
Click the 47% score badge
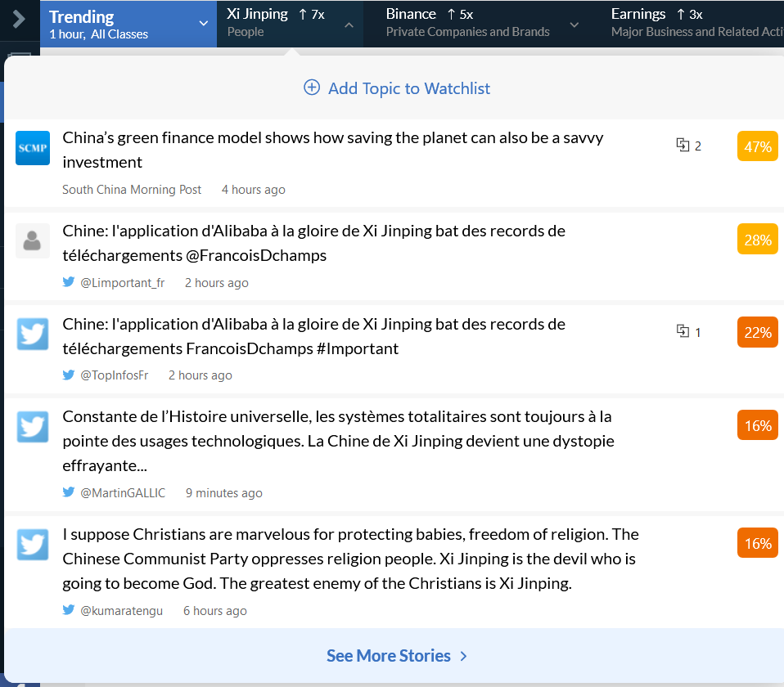pyautogui.click(x=758, y=146)
